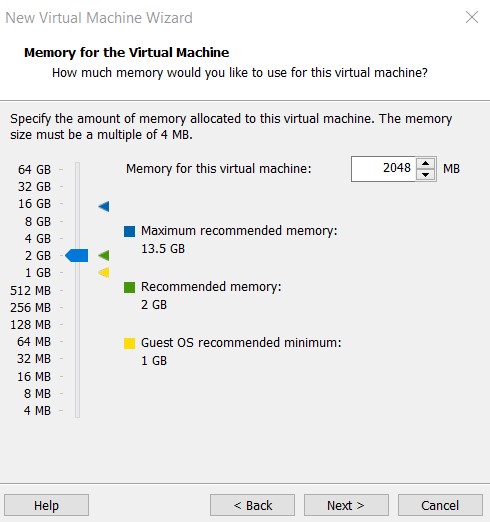The width and height of the screenshot is (490, 522).
Task: Click the green recommended memory arrow marker
Action: click(104, 256)
